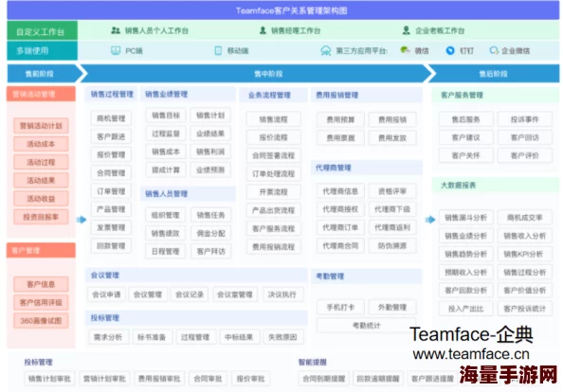Click the 活动成本 box

click(x=41, y=144)
